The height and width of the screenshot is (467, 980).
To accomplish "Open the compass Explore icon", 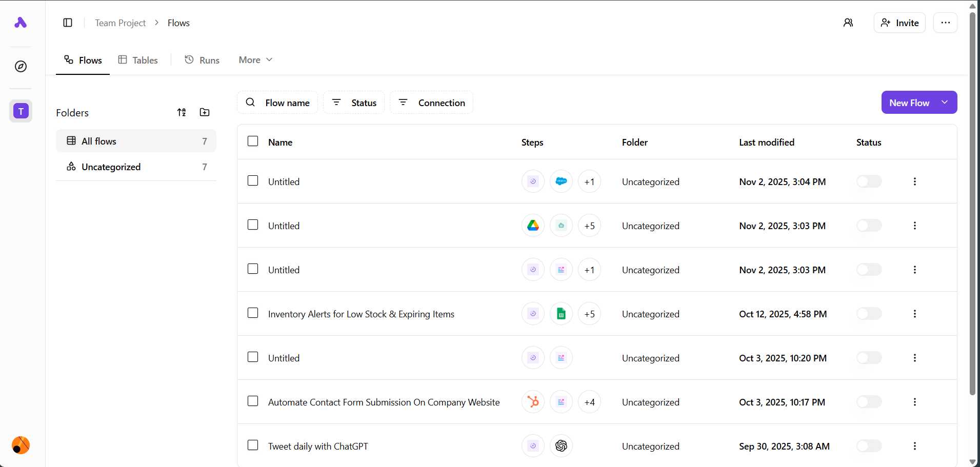I will (x=21, y=67).
